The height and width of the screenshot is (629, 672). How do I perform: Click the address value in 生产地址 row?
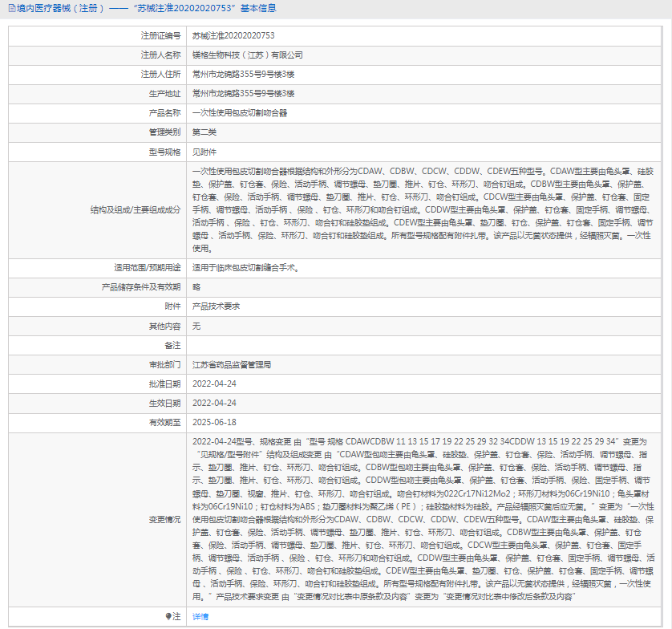[243, 94]
